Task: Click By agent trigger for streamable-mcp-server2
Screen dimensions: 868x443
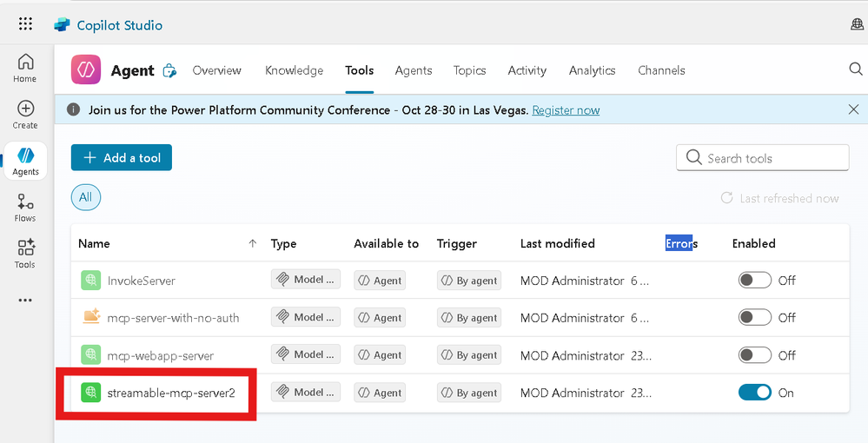Action: coord(469,393)
